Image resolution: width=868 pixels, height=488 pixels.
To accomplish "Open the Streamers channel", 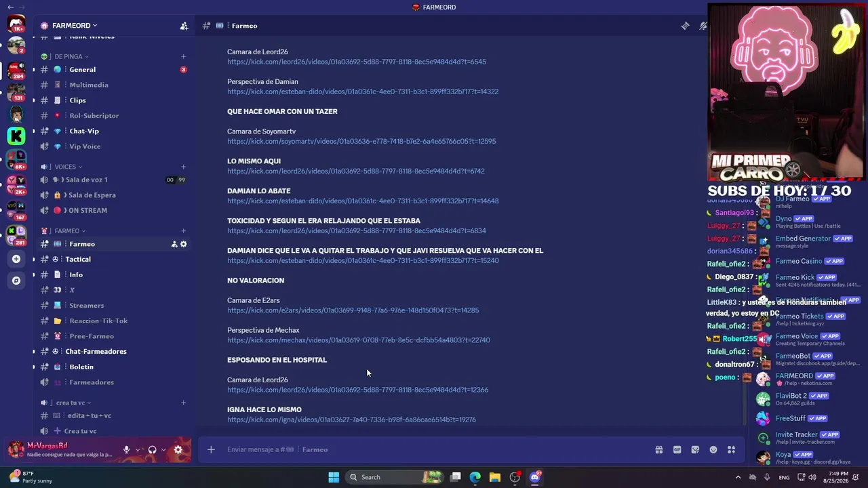I will (113, 305).
